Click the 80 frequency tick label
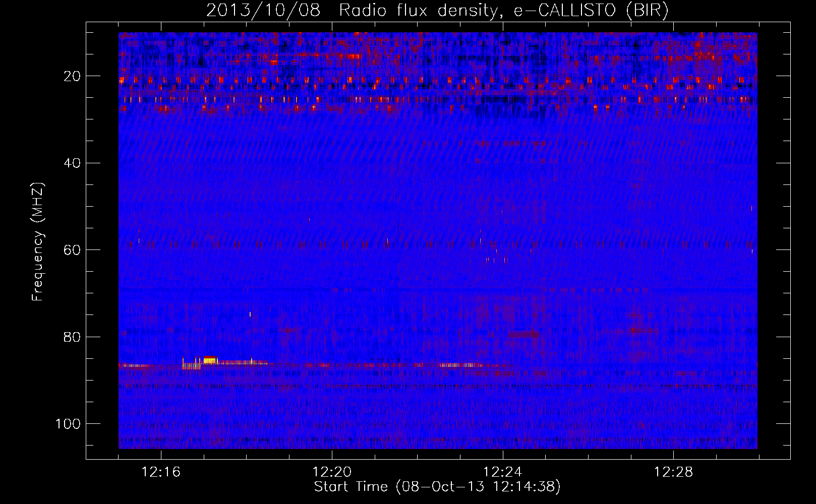Viewport: 816px width, 504px height. point(73,337)
